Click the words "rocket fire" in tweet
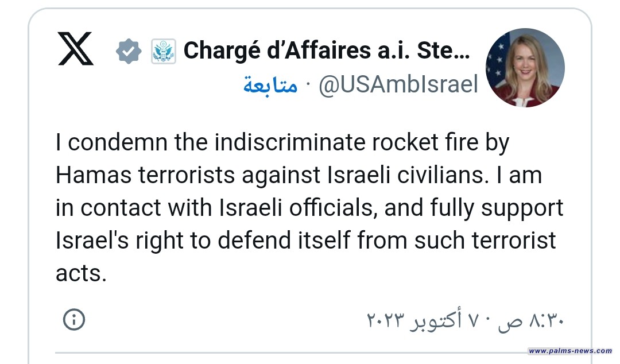The image size is (620, 364). (408, 143)
